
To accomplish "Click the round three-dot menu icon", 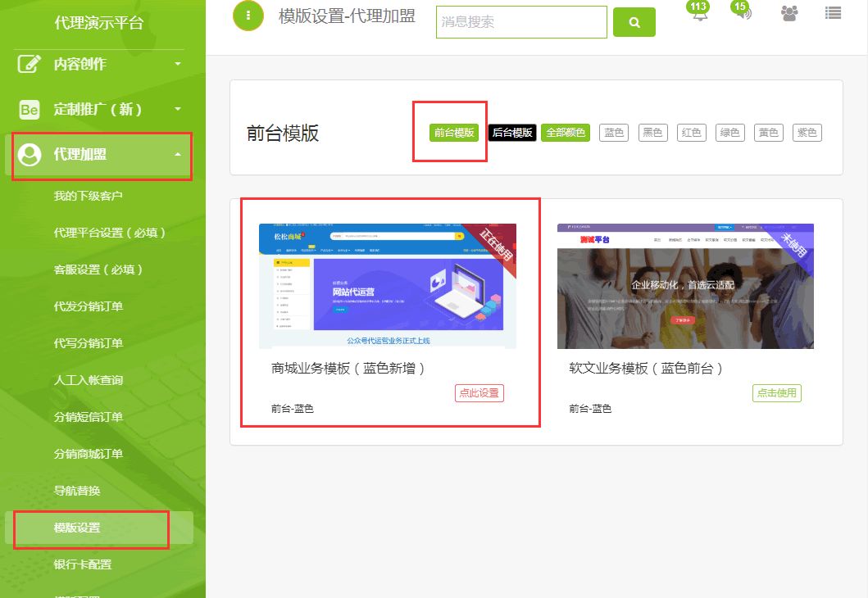I will click(x=248, y=16).
